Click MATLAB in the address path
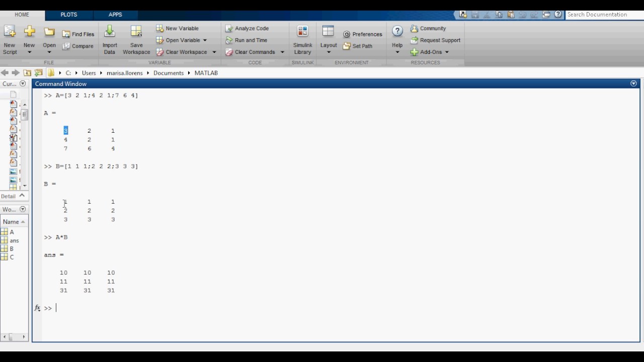The width and height of the screenshot is (644, 362). [x=206, y=73]
